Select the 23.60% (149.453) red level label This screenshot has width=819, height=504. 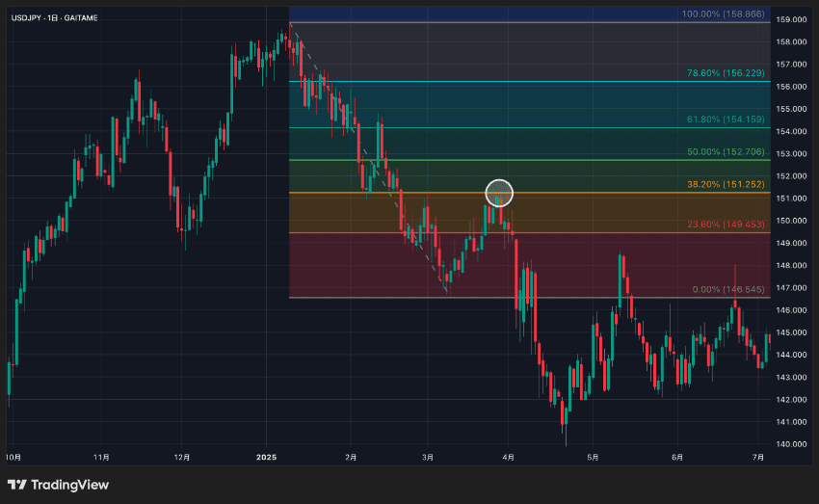726,225
